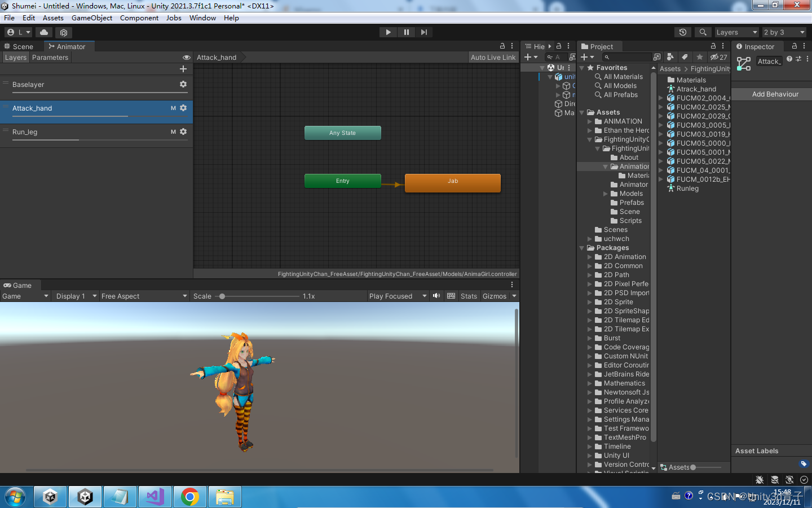Expand the ANIMATION folder in the Project tree
Screen dimensions: 812x508
[590, 121]
